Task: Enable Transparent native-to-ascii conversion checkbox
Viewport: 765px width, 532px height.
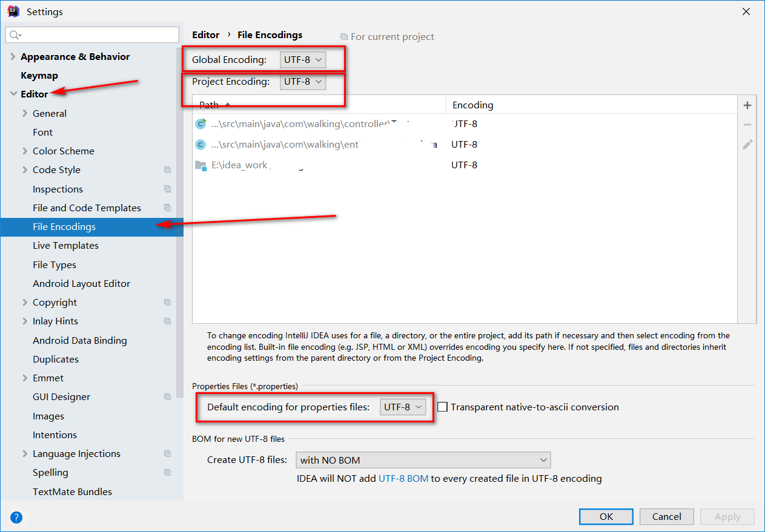Action: (x=443, y=407)
